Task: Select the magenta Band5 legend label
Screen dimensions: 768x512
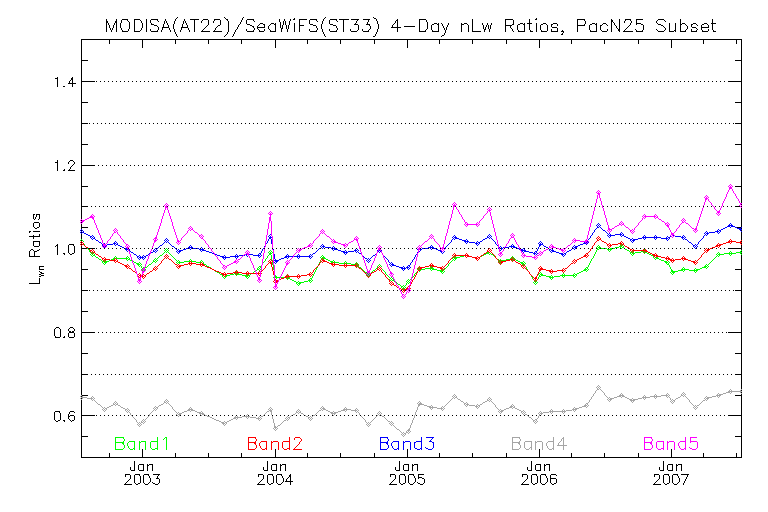Action: pos(671,444)
